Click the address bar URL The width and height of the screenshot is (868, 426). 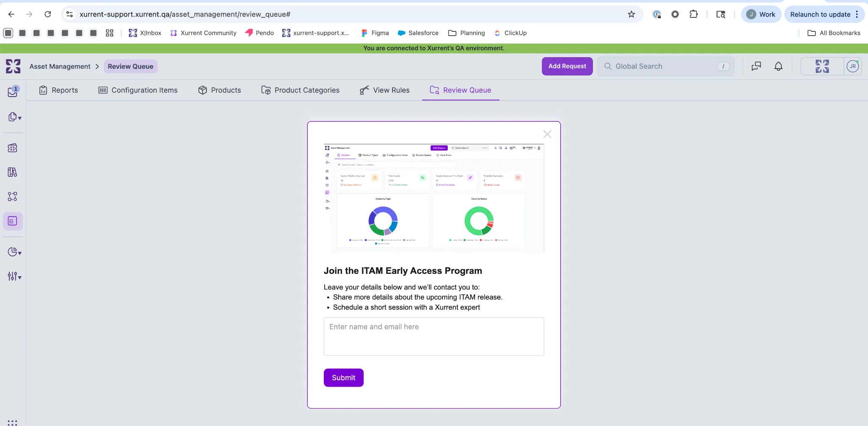pos(185,14)
